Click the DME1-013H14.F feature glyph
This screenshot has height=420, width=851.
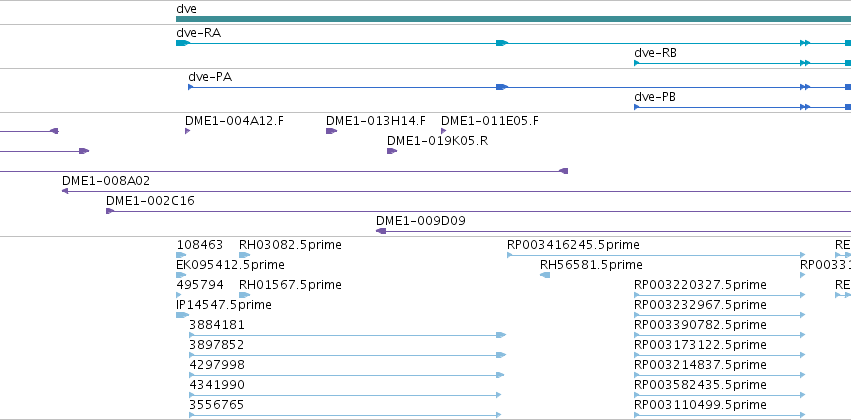[x=331, y=131]
